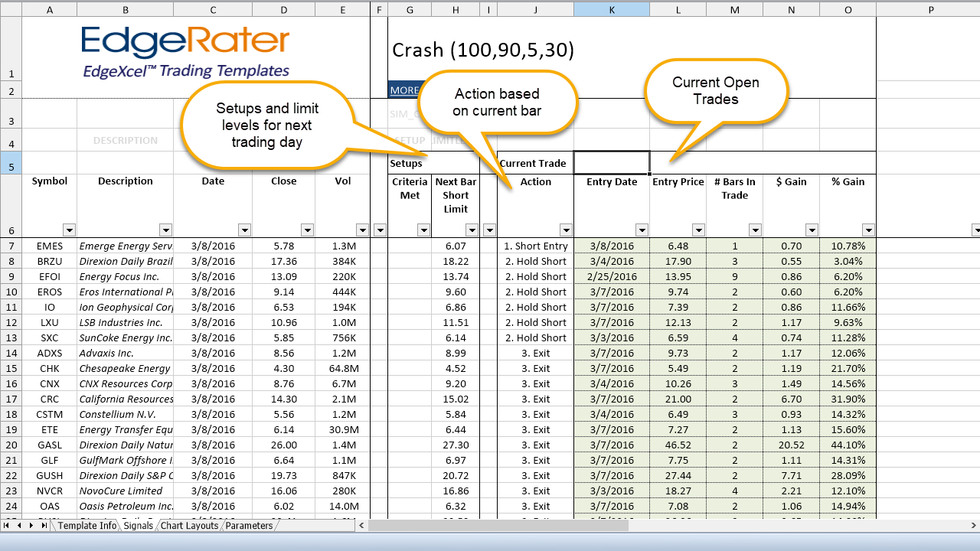This screenshot has height=551, width=980.
Task: Open the Next Bar Short Limit filter dropdown
Action: (x=472, y=230)
